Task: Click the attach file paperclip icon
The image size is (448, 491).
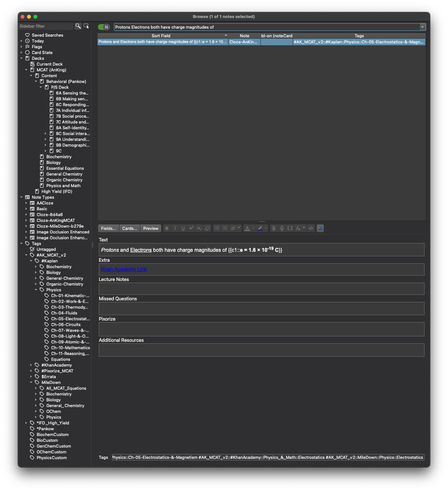Action: [274, 228]
